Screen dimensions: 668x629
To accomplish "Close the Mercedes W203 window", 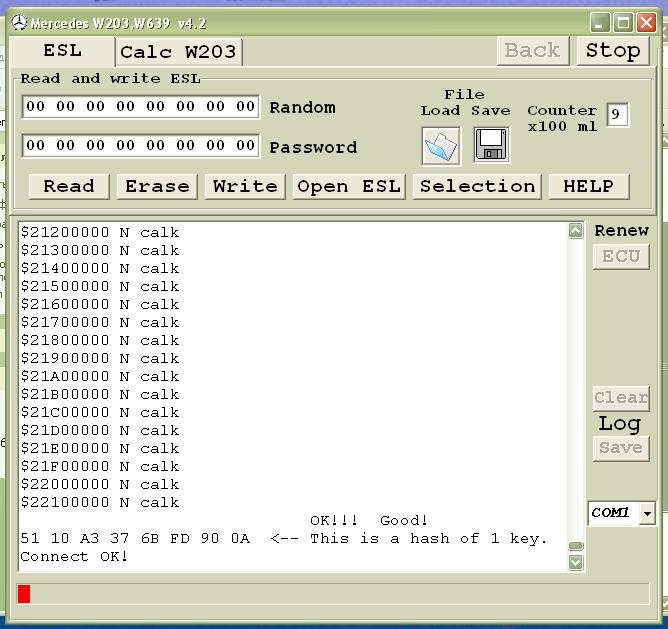I will click(x=646, y=23).
